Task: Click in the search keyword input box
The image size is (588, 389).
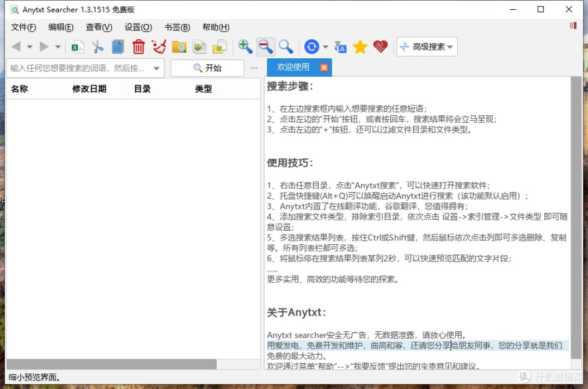Action: 79,68
